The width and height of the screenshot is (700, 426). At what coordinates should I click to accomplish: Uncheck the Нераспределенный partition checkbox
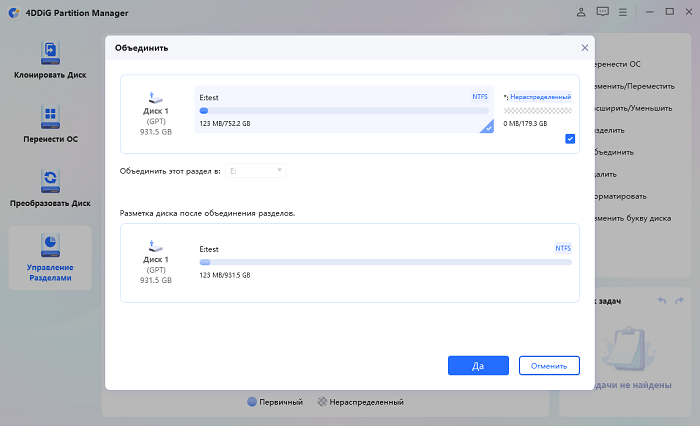tap(570, 139)
